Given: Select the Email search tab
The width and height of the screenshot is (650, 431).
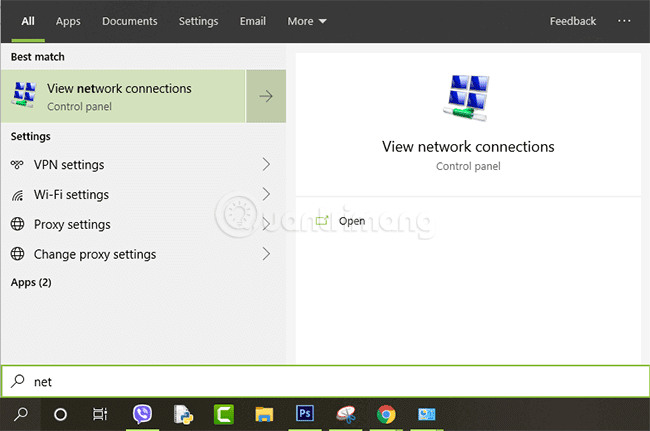Looking at the screenshot, I should [x=253, y=21].
